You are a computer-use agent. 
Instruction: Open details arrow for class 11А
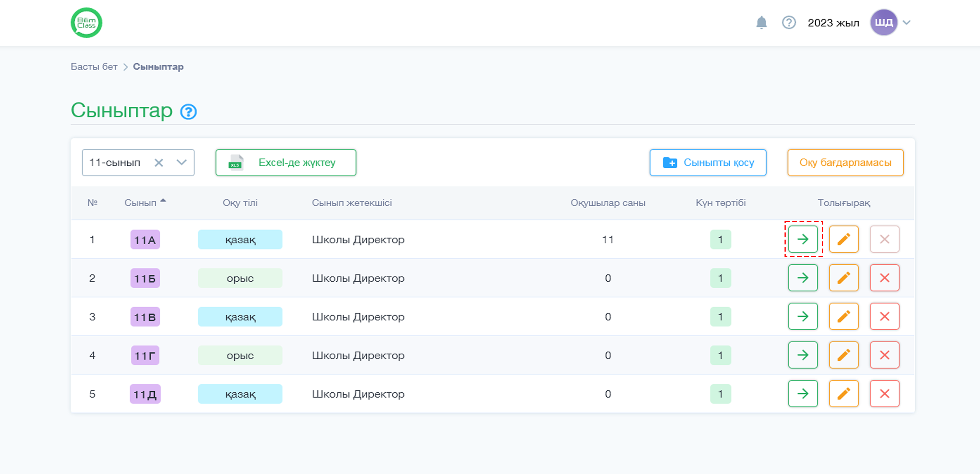(x=803, y=239)
